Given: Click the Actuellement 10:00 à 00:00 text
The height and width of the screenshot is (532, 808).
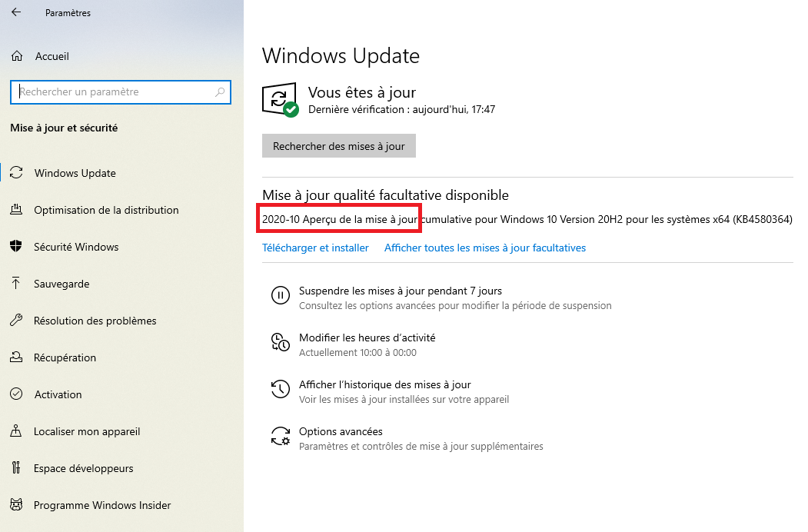Looking at the screenshot, I should [x=357, y=353].
